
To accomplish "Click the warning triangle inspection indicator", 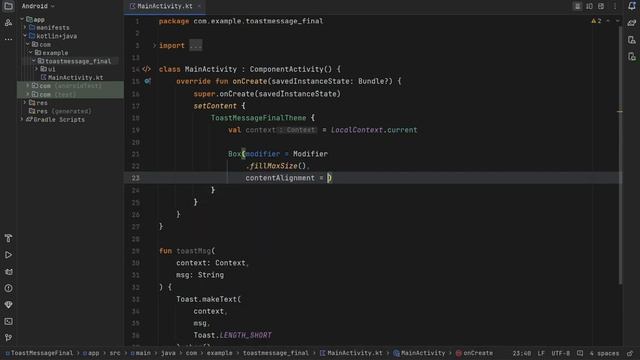I will tap(596, 21).
